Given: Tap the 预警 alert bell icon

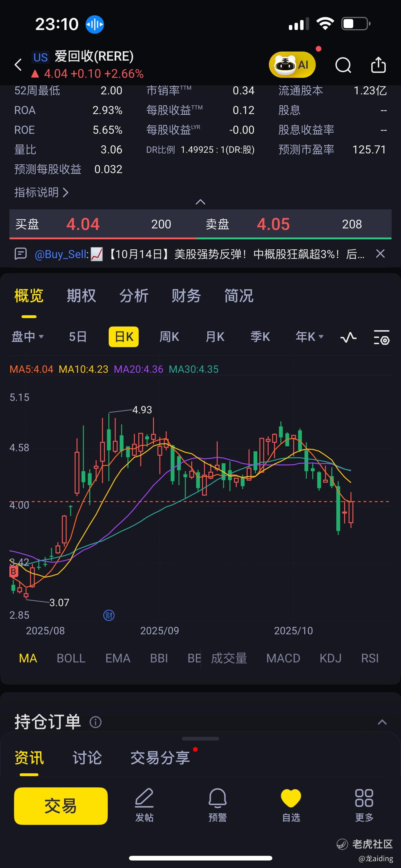Looking at the screenshot, I should click(x=217, y=805).
